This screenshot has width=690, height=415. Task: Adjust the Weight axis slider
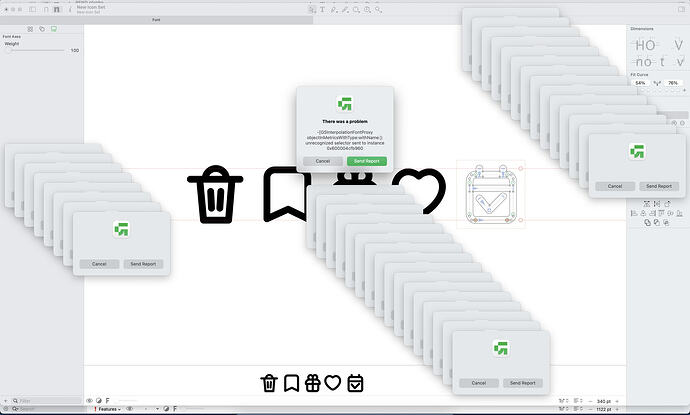(x=35, y=50)
